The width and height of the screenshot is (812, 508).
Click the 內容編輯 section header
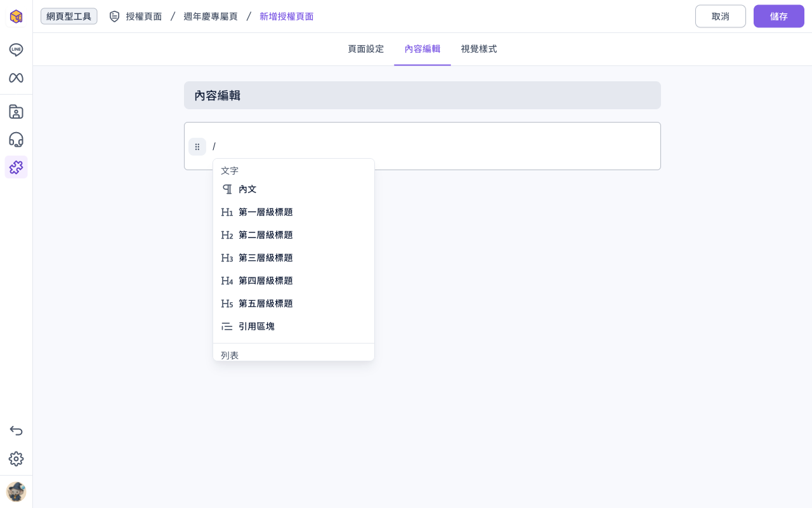pyautogui.click(x=422, y=95)
